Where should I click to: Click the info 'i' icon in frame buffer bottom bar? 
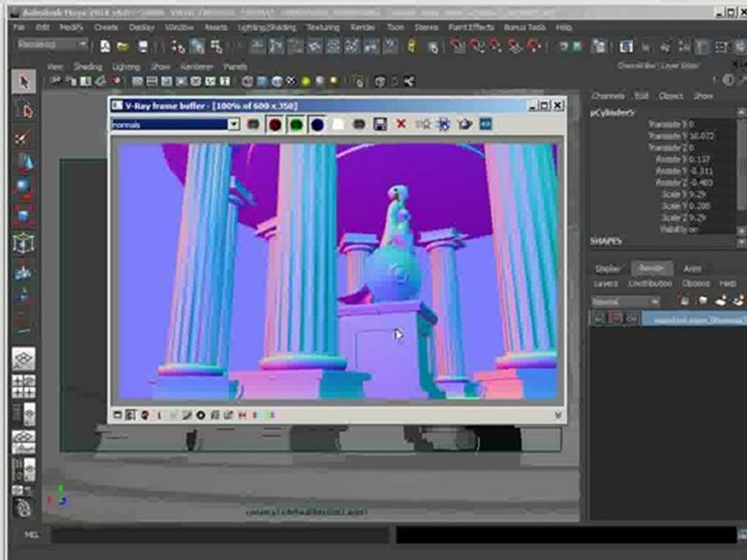coord(159,415)
